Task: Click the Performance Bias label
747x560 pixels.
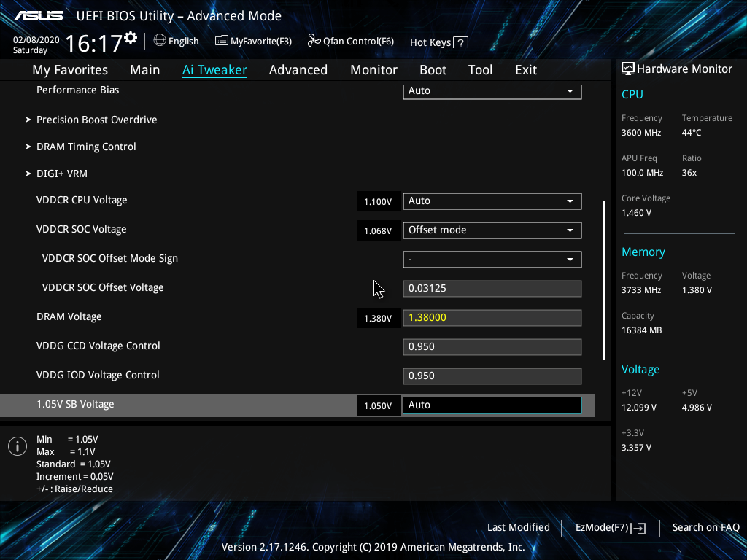Action: pyautogui.click(x=77, y=90)
